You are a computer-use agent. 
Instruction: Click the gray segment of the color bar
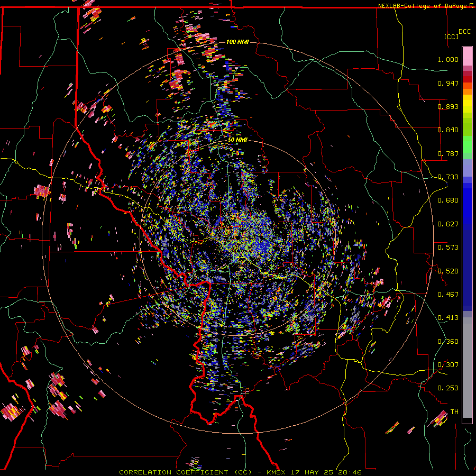(467, 368)
